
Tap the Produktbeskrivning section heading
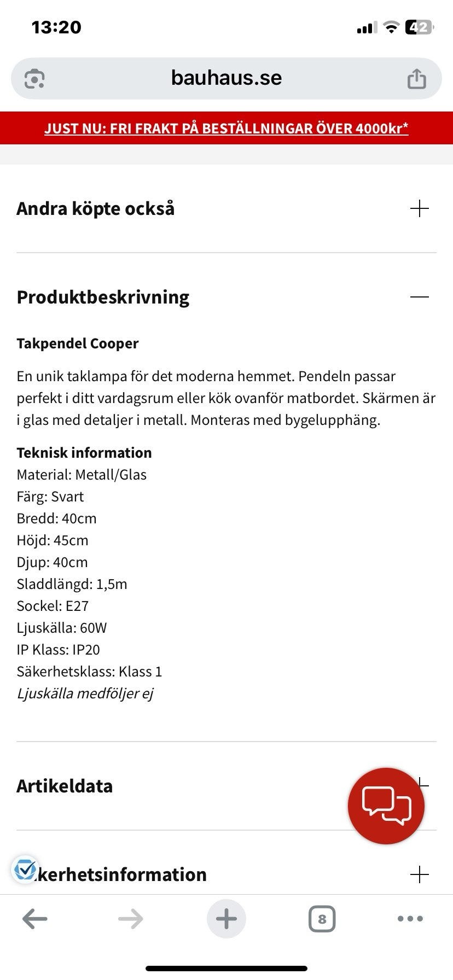pos(103,297)
